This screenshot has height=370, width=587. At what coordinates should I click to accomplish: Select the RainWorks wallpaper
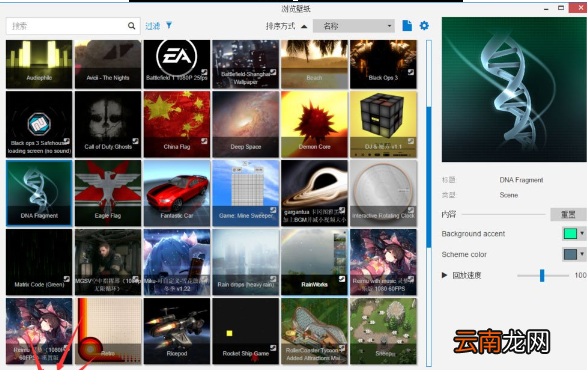(x=314, y=262)
